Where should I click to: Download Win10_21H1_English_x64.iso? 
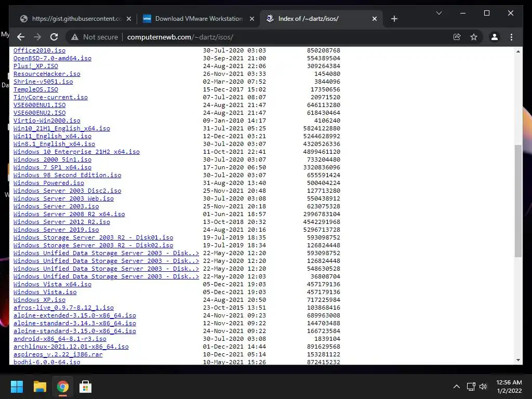pyautogui.click(x=62, y=129)
